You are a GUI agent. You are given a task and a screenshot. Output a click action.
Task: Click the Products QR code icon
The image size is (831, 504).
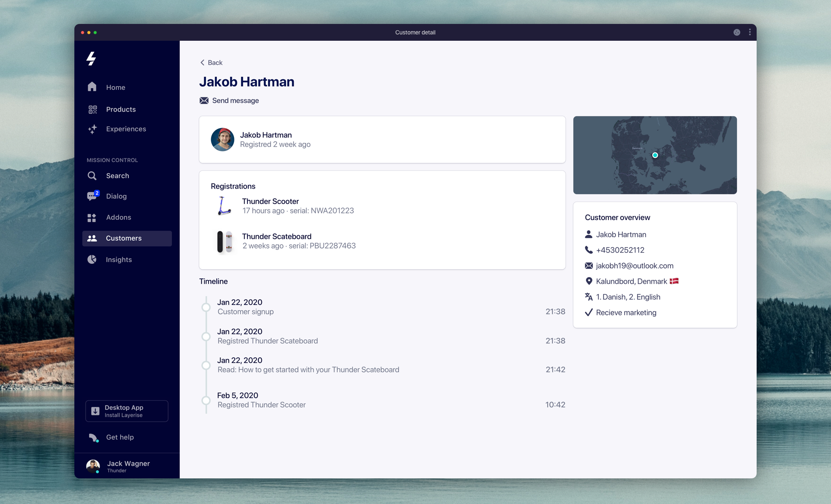(x=92, y=110)
